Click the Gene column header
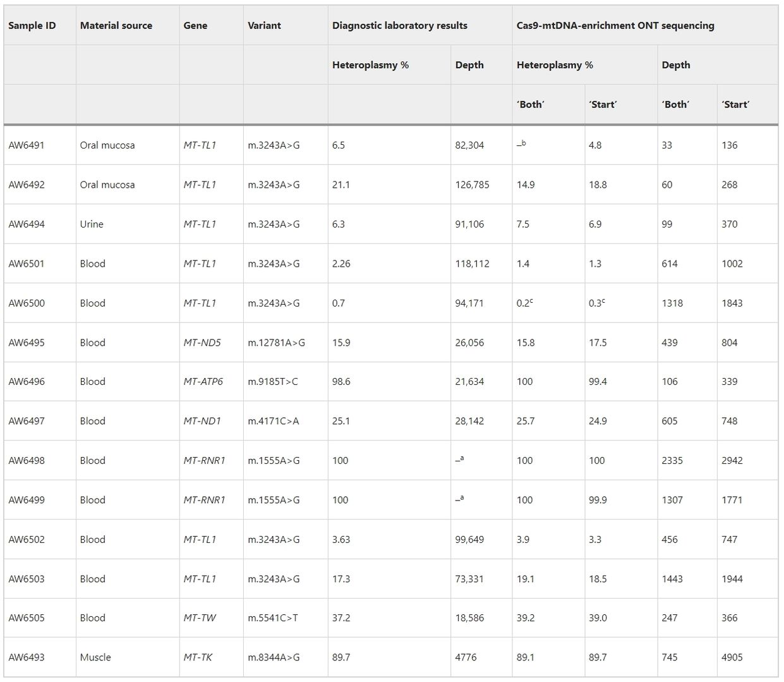This screenshot has width=784, height=682. tap(195, 26)
